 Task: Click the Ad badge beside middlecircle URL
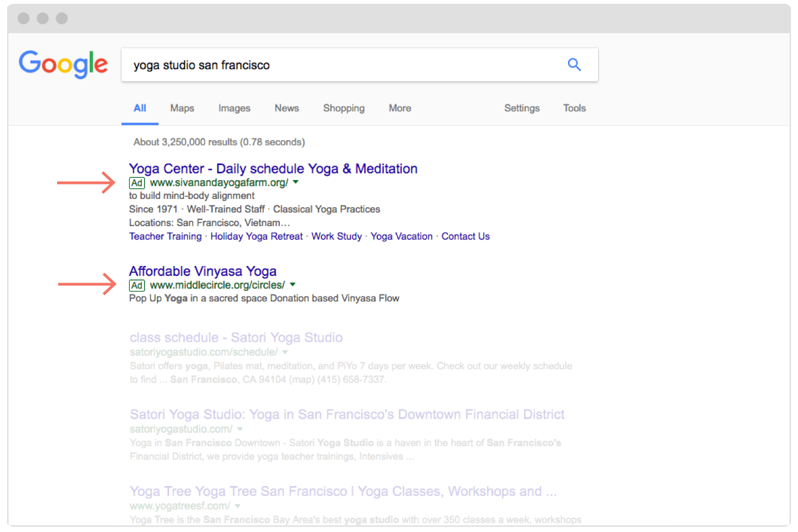pos(137,285)
